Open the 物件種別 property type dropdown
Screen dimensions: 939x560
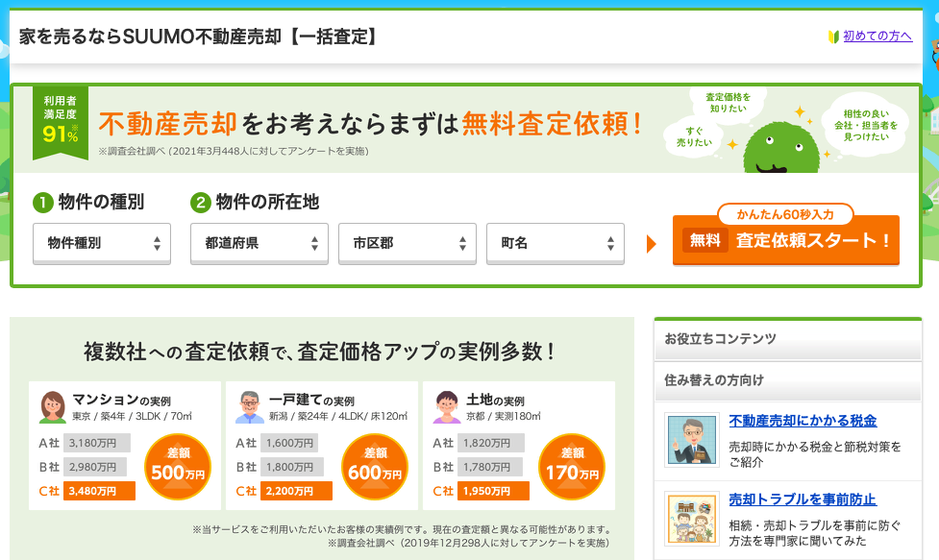(102, 244)
